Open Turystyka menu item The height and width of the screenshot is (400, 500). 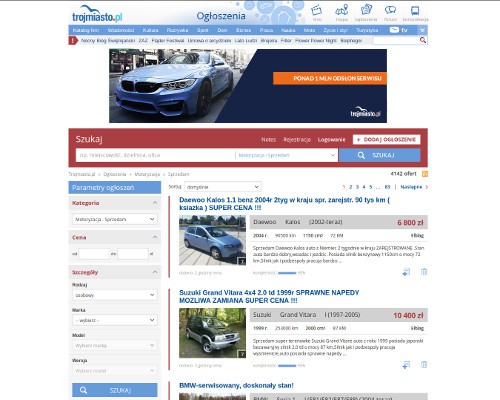click(367, 30)
